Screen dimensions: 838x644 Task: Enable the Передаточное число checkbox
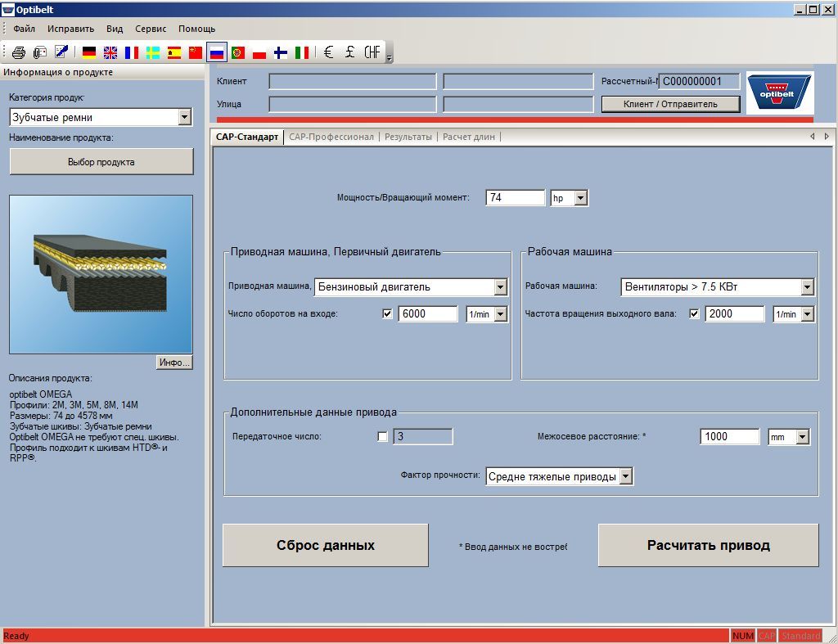(x=382, y=436)
